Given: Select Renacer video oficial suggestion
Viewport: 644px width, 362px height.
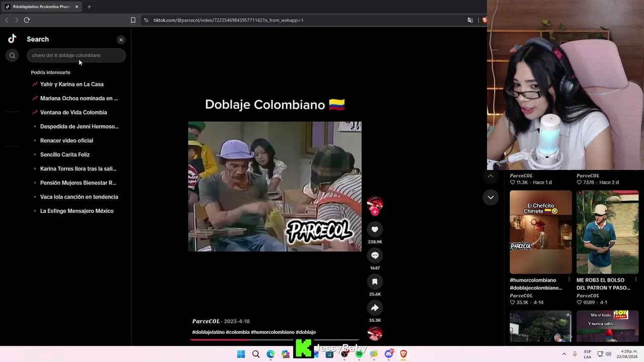Looking at the screenshot, I should 66,141.
